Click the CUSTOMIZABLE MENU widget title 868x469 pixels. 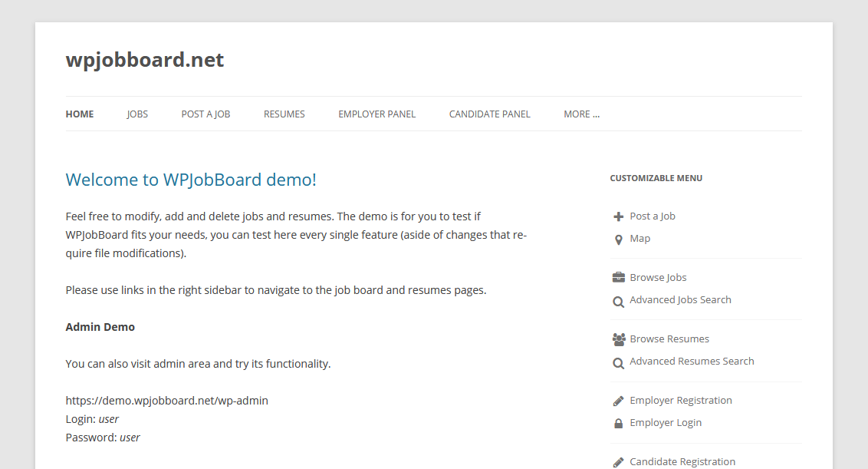(x=656, y=178)
